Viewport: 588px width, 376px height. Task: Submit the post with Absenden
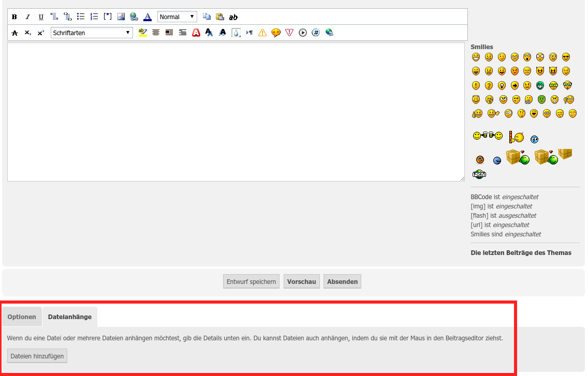tap(342, 282)
